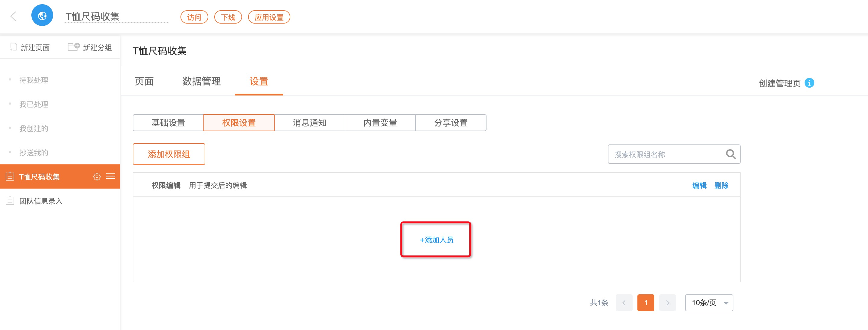Open the 10条/页 page size dropdown

point(709,303)
